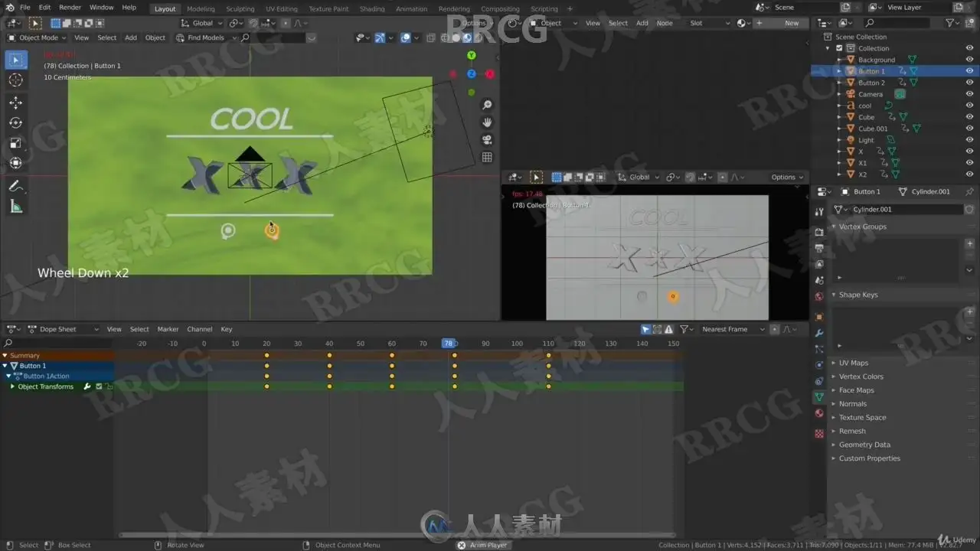Screen dimensions: 980x551
Task: Open the Key menu in Dope Sheet
Action: tap(227, 329)
